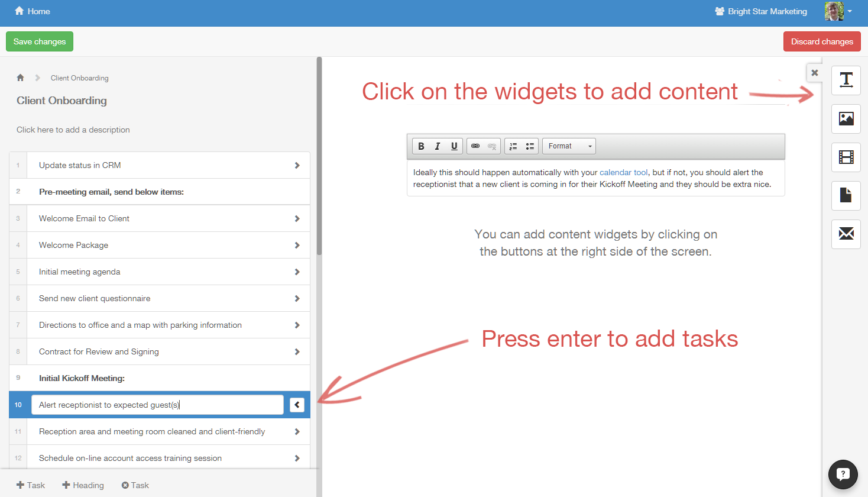Toggle italic formatting in editor

point(438,146)
